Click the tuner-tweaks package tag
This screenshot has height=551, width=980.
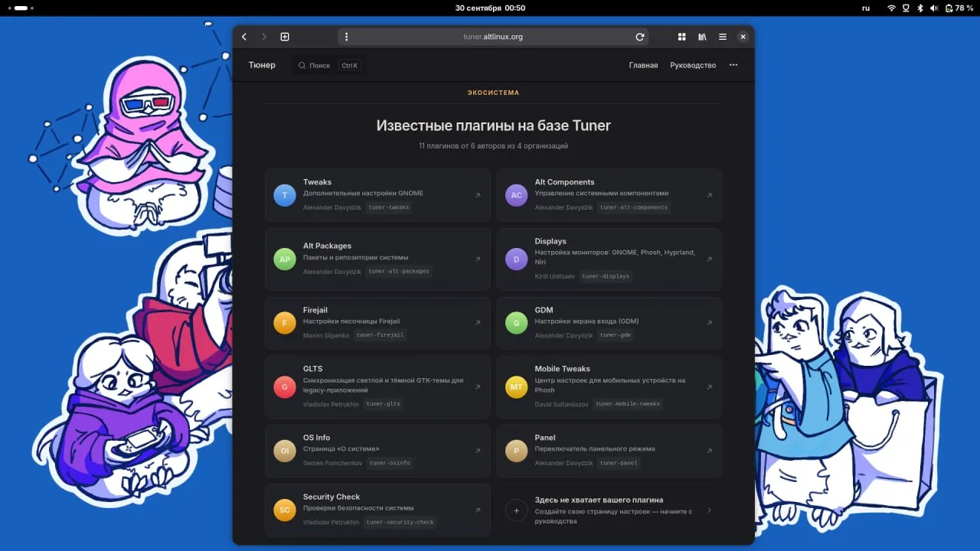[388, 207]
